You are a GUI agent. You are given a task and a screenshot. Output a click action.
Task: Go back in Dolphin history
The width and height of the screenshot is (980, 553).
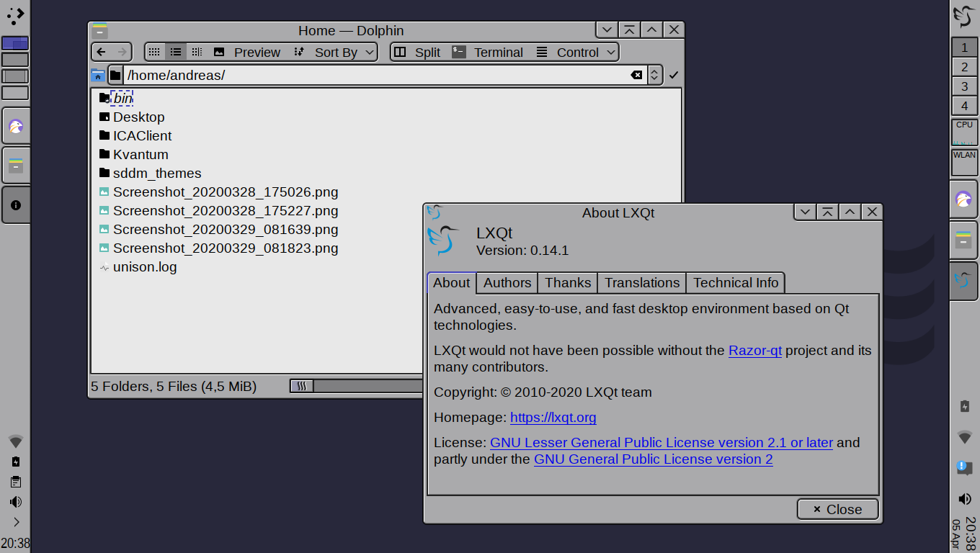(x=102, y=52)
